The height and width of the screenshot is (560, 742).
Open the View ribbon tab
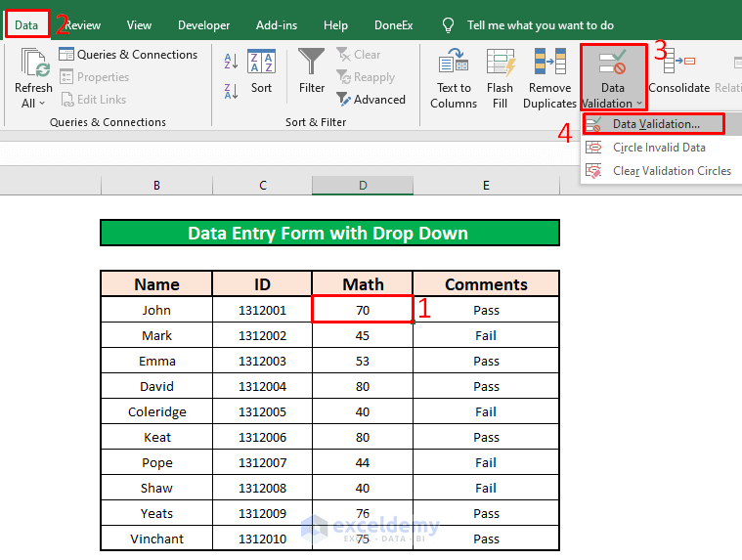pyautogui.click(x=139, y=25)
